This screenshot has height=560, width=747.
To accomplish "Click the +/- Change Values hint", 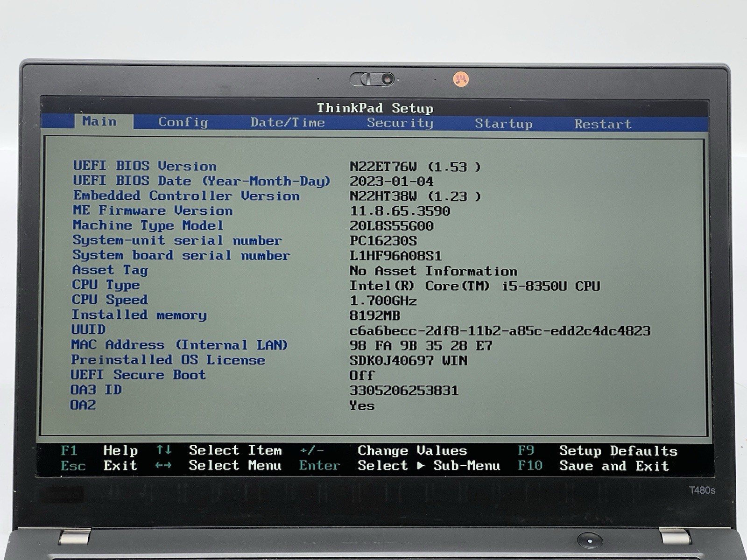I will click(x=383, y=450).
